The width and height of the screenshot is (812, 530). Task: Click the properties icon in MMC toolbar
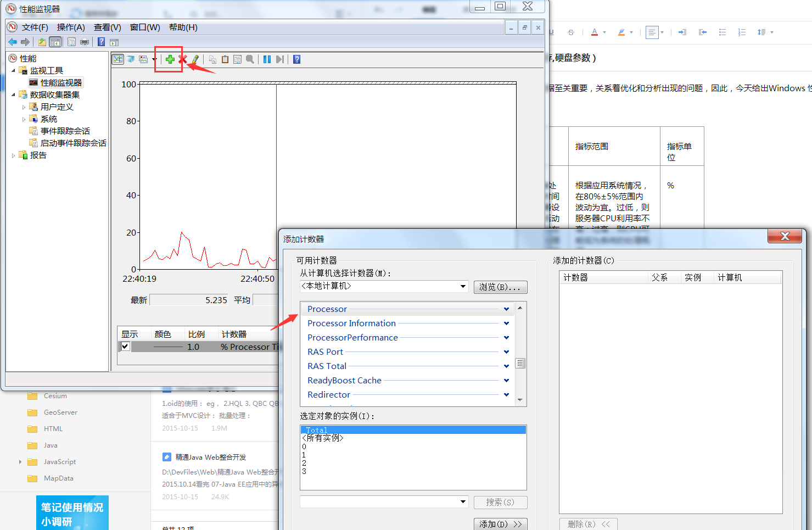click(x=71, y=42)
